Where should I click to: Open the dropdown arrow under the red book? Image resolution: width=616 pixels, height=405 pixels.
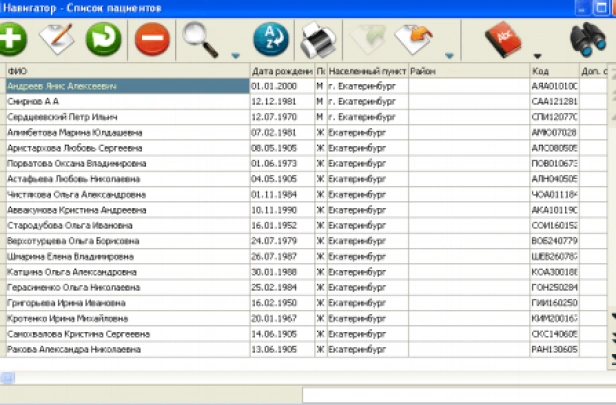(538, 56)
